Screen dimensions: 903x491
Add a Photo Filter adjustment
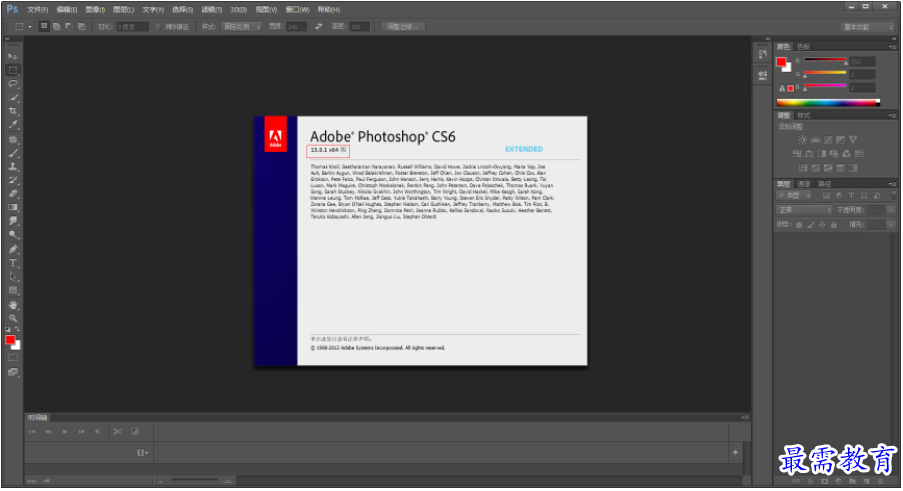pyautogui.click(x=834, y=154)
